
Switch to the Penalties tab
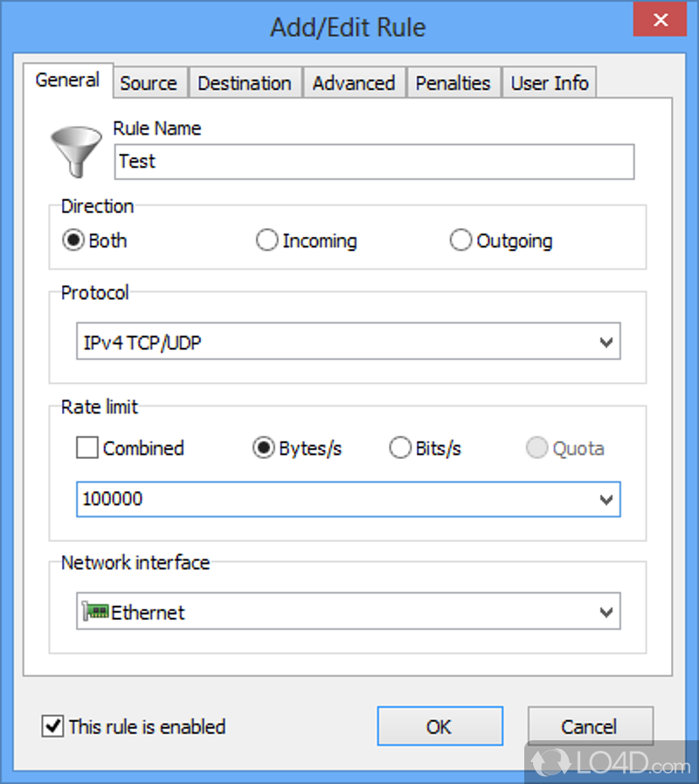point(453,83)
